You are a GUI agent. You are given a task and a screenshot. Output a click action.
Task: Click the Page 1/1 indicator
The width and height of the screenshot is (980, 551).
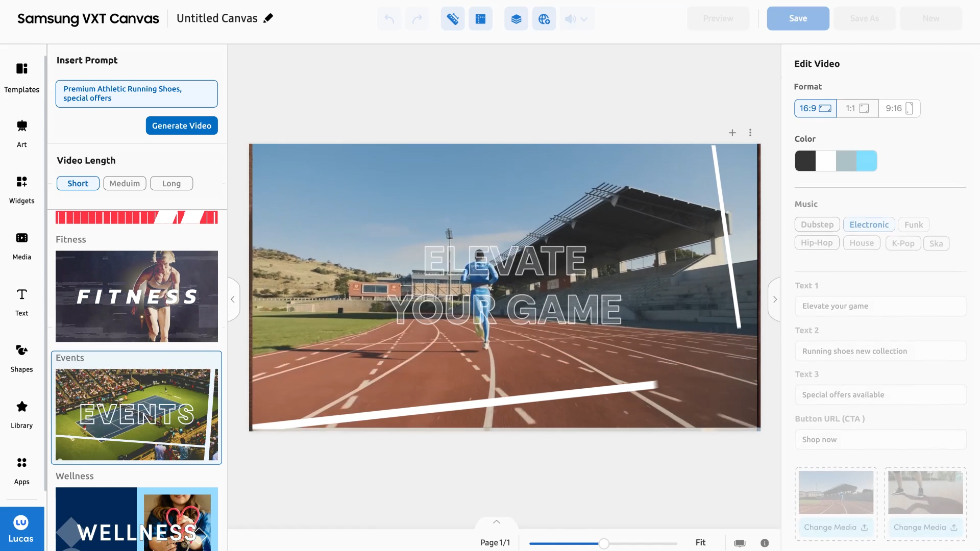click(495, 542)
